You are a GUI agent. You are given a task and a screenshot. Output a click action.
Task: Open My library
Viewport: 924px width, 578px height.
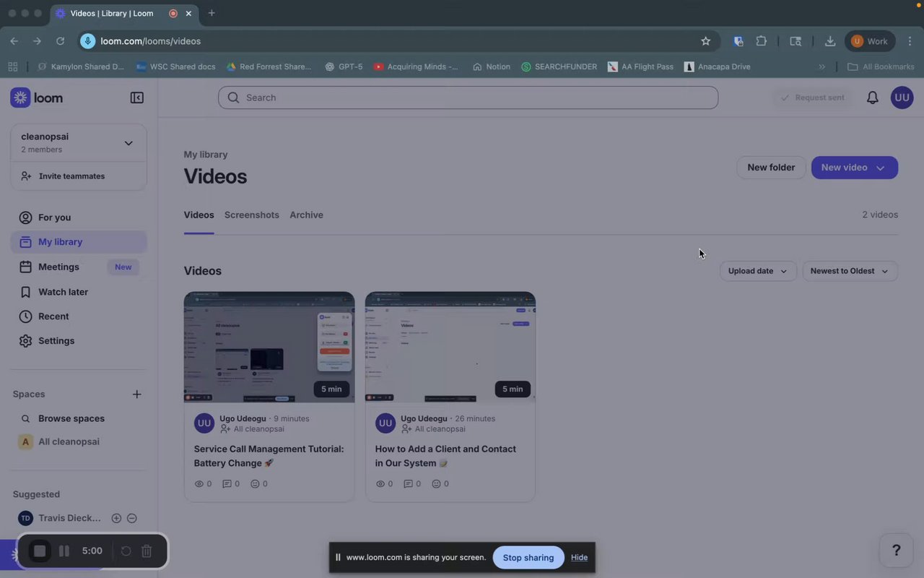pos(79,242)
